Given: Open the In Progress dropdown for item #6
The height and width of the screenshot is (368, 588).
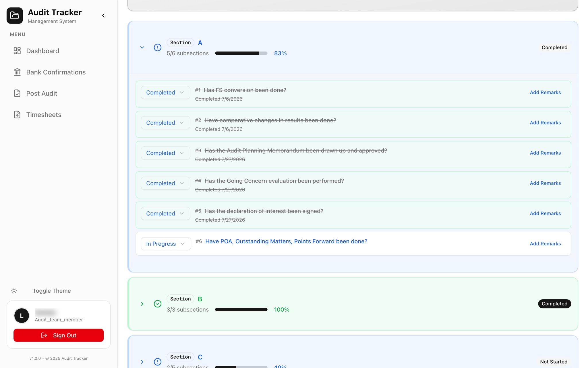Looking at the screenshot, I should click(x=166, y=244).
